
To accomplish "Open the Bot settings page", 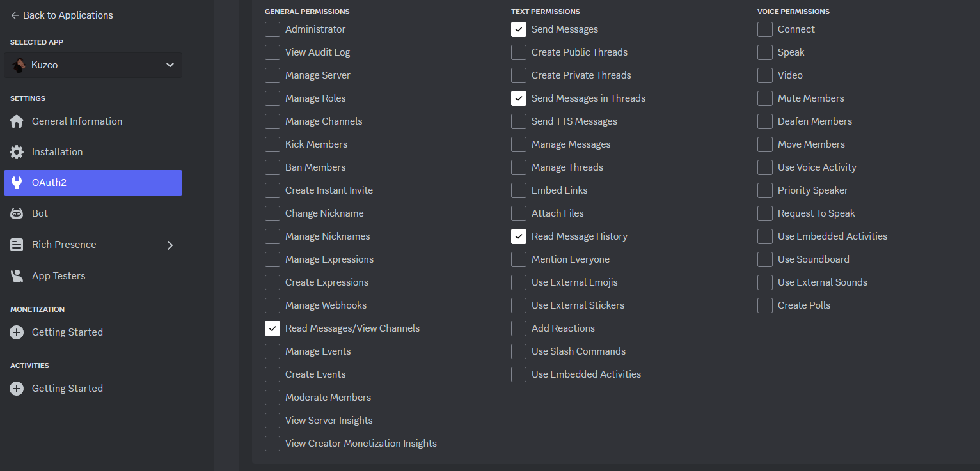I will pos(93,213).
